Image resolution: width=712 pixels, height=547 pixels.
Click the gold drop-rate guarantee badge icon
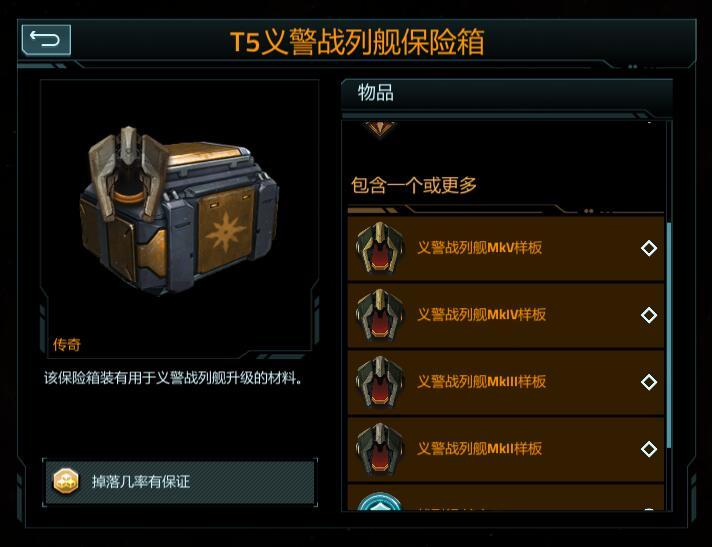66,481
